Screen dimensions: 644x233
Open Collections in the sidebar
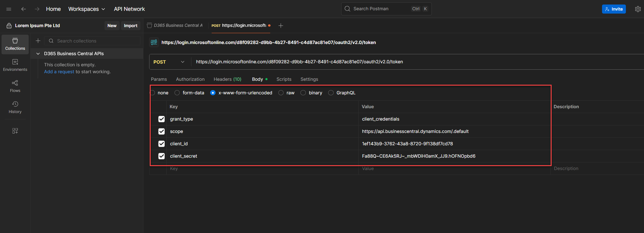pyautogui.click(x=15, y=44)
